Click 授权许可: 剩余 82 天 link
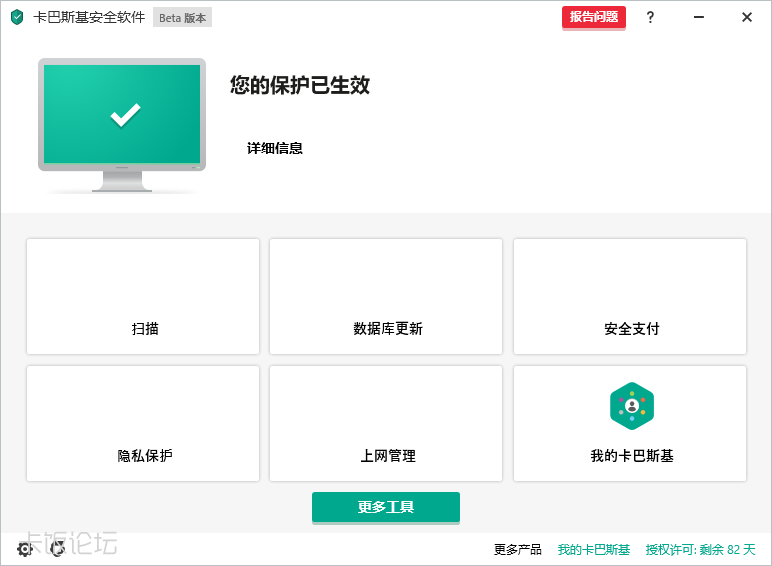 [701, 549]
